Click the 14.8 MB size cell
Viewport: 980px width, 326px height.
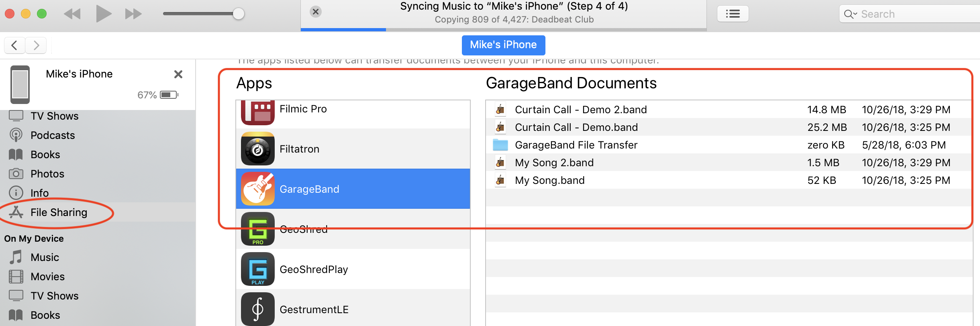827,110
